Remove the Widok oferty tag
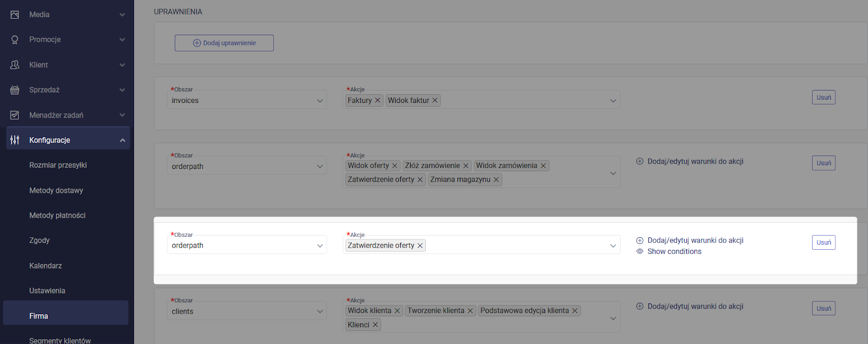This screenshot has height=344, width=868. [x=395, y=166]
